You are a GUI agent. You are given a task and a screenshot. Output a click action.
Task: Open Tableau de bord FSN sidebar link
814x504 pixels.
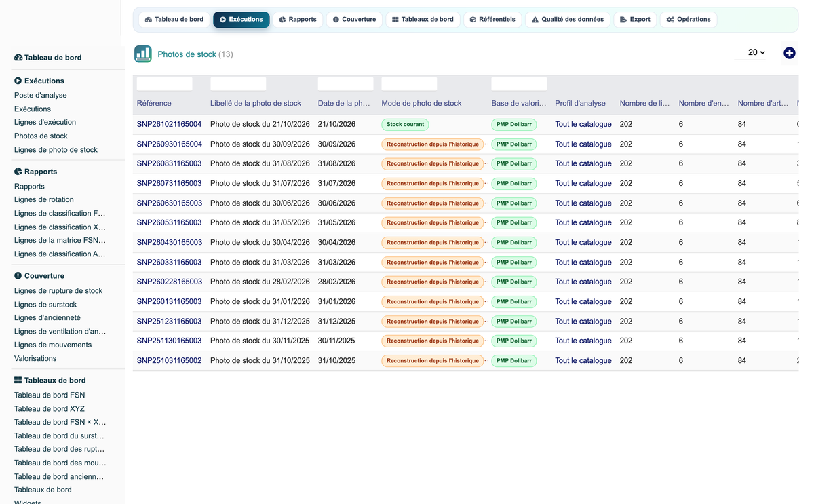(50, 395)
